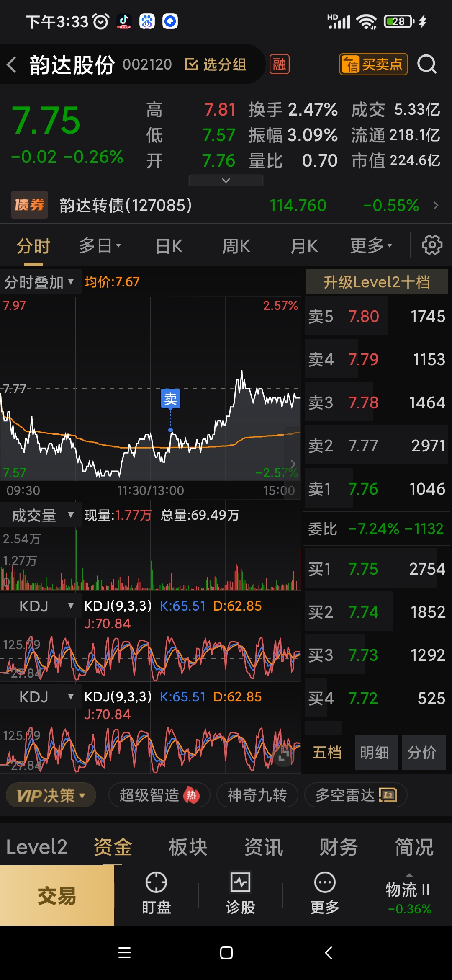Screen dimensions: 452x980
Task: Select 买1 7.75 order row
Action: coord(377,569)
